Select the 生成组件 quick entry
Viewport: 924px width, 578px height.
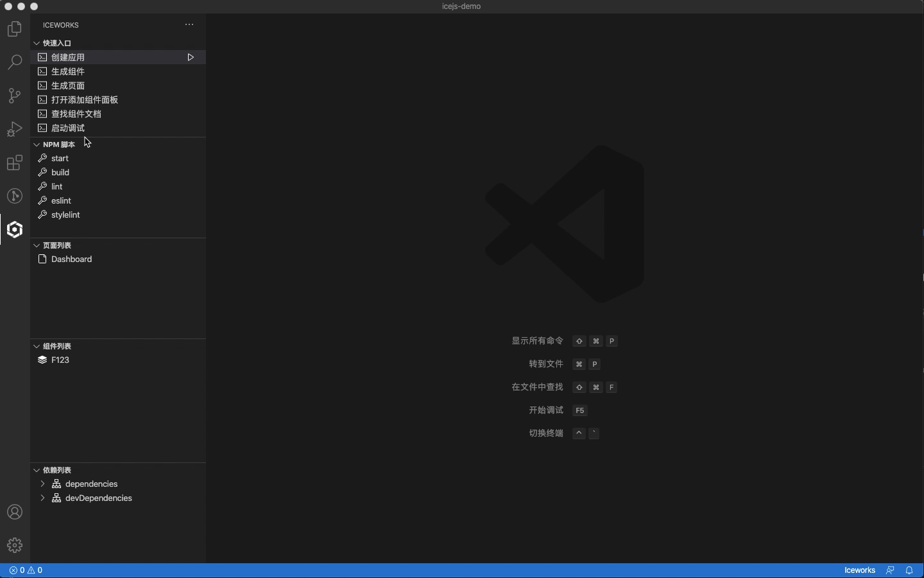[118, 71]
